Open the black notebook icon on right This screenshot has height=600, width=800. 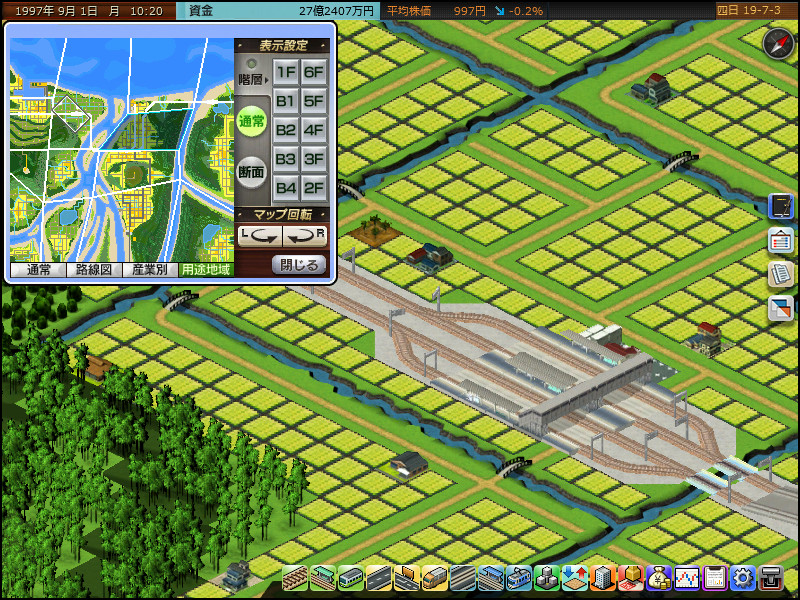tap(781, 207)
